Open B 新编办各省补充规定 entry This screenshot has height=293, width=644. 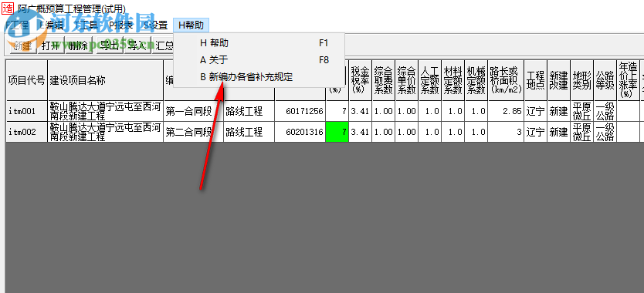[x=259, y=77]
